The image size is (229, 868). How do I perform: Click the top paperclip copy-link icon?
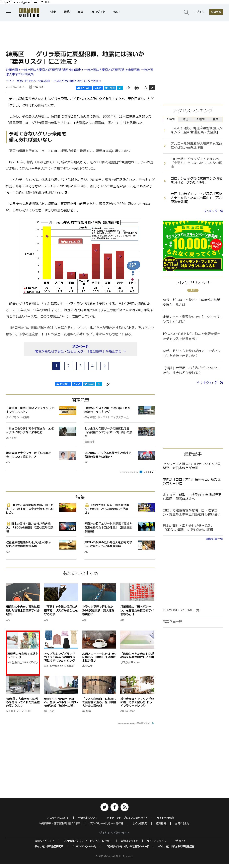pos(129,88)
